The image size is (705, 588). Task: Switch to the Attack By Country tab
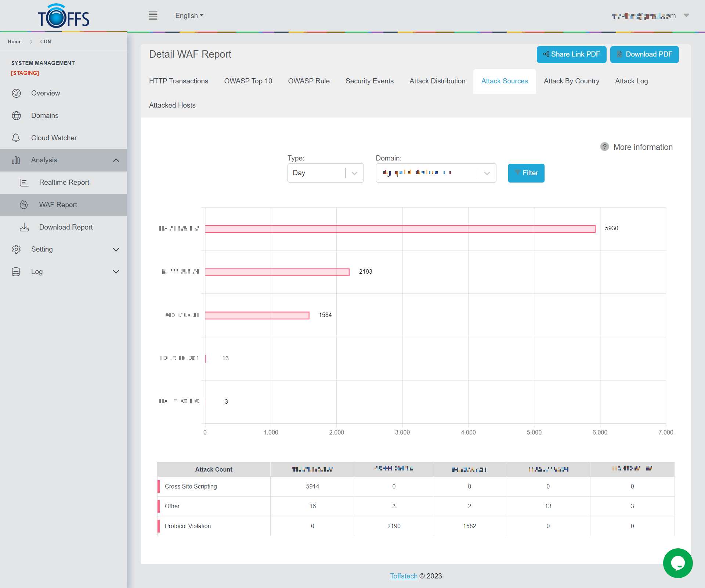pos(571,81)
